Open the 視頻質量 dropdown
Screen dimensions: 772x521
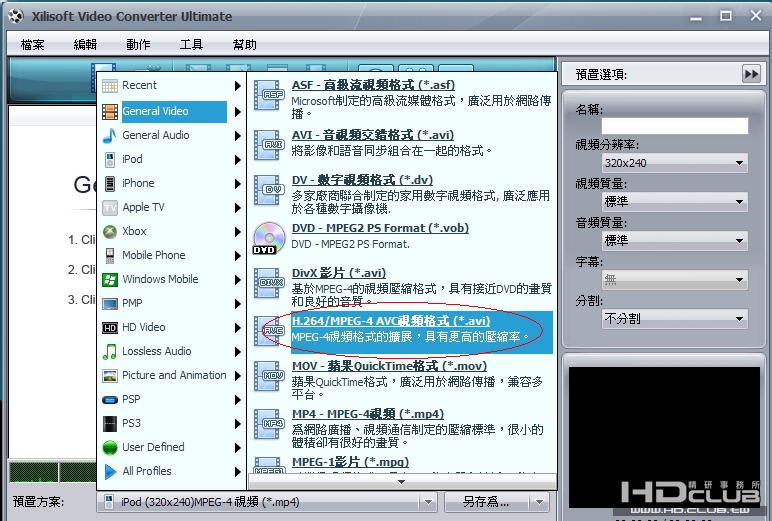point(675,201)
